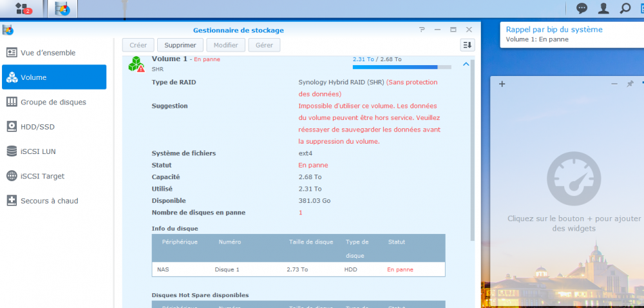
Task: Click Volume 1: En panne notification text
Action: click(x=537, y=39)
